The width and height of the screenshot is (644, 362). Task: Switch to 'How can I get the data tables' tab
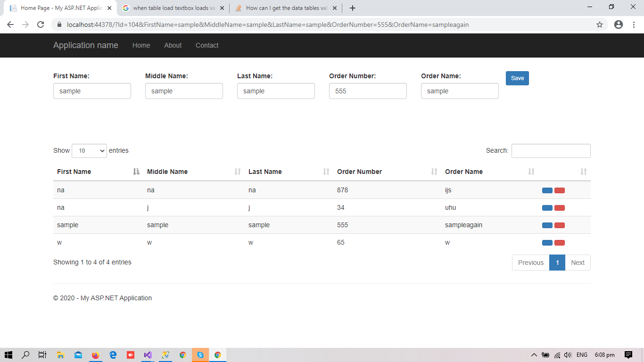pyautogui.click(x=286, y=8)
